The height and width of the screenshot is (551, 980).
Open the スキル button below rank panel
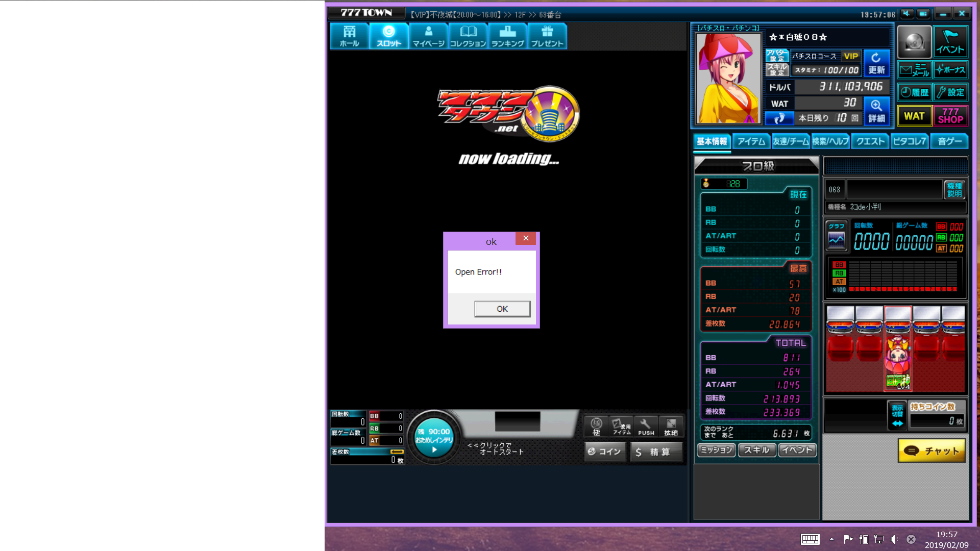click(757, 450)
